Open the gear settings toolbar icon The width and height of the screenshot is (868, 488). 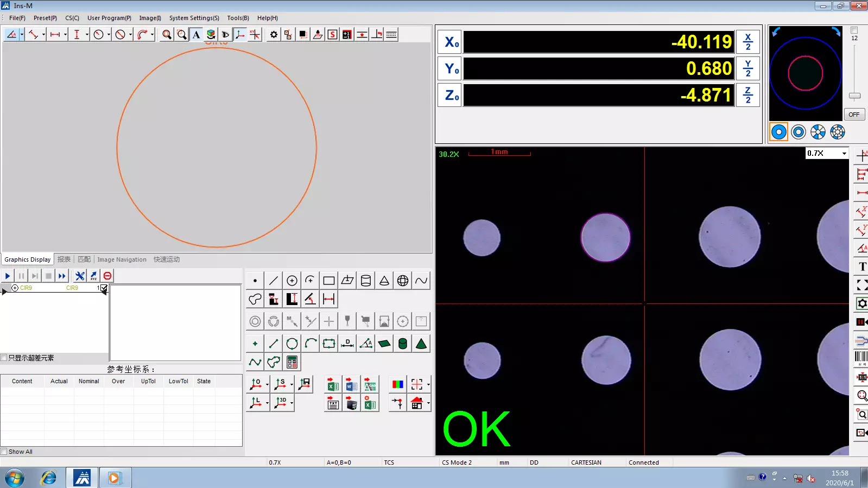coord(274,35)
